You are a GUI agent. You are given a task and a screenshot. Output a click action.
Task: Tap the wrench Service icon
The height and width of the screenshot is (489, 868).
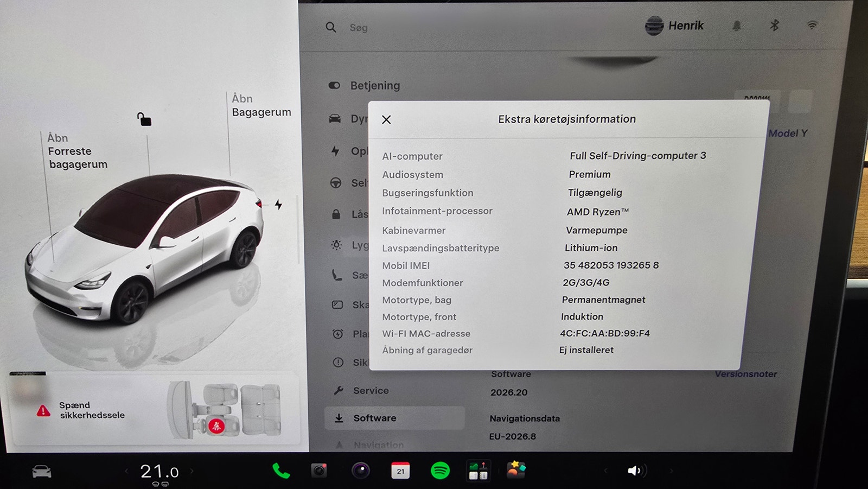point(339,390)
